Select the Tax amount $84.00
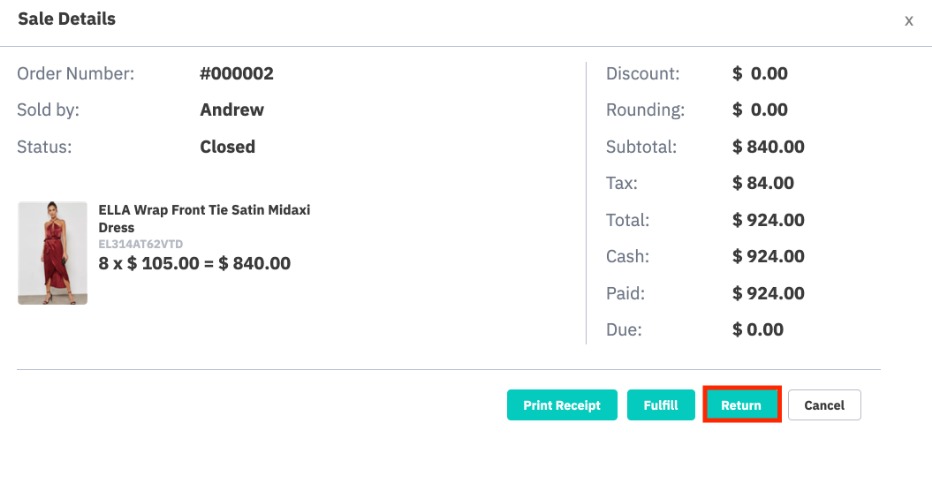Viewport: 932px width, 491px height. [x=763, y=182]
